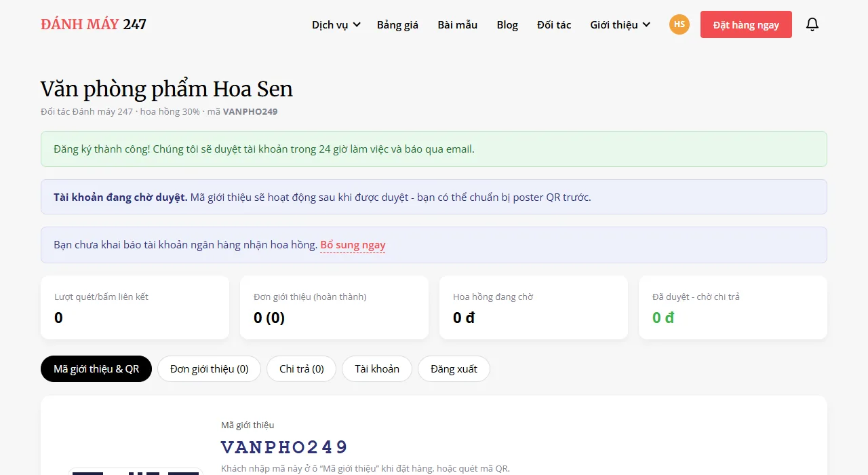Navigate to the Blog page
The height and width of the screenshot is (475, 868).
coord(507,24)
